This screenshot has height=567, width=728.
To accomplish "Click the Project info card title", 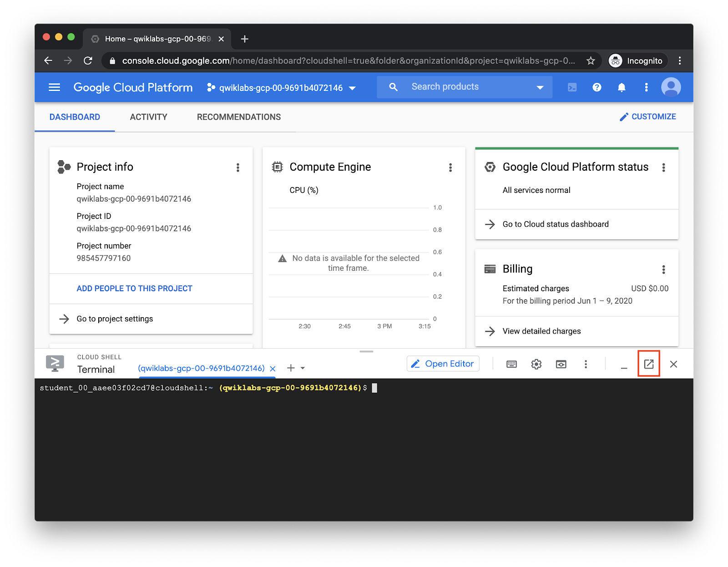I will [105, 167].
